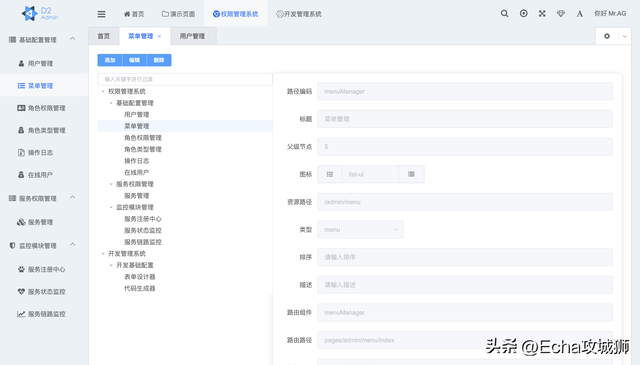Collapse 监控模块管理 tree node
Viewport: 640px width, 365px height.
pyautogui.click(x=111, y=207)
